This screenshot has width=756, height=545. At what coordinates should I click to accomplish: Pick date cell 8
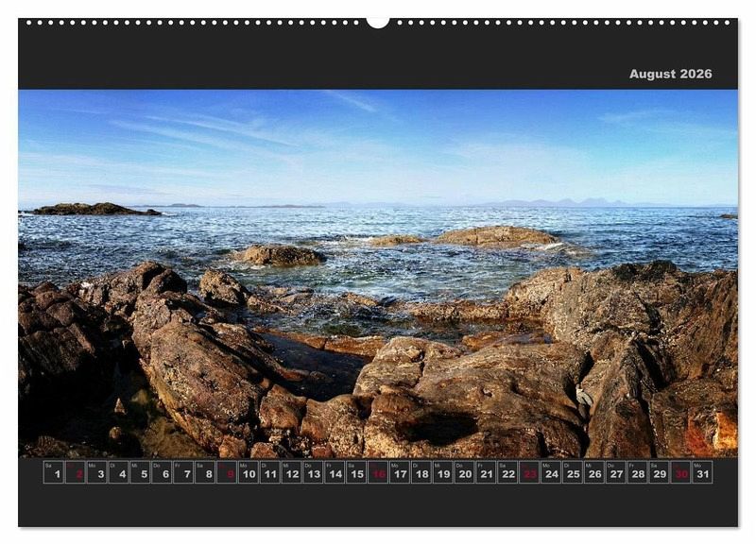coord(205,472)
